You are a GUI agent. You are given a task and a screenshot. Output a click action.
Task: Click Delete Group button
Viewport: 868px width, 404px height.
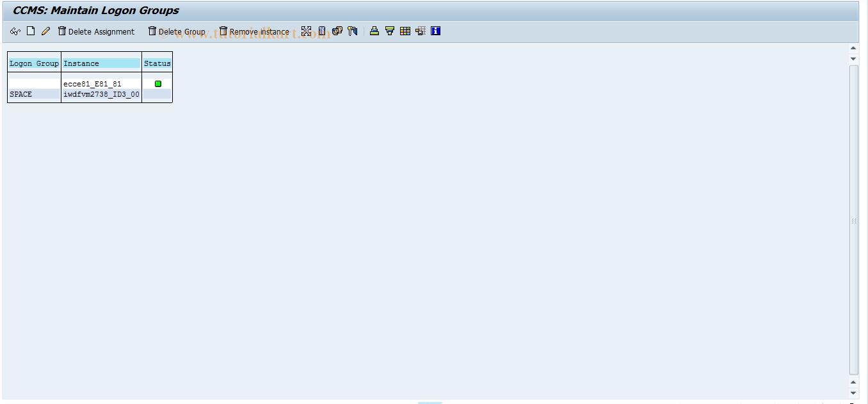177,31
